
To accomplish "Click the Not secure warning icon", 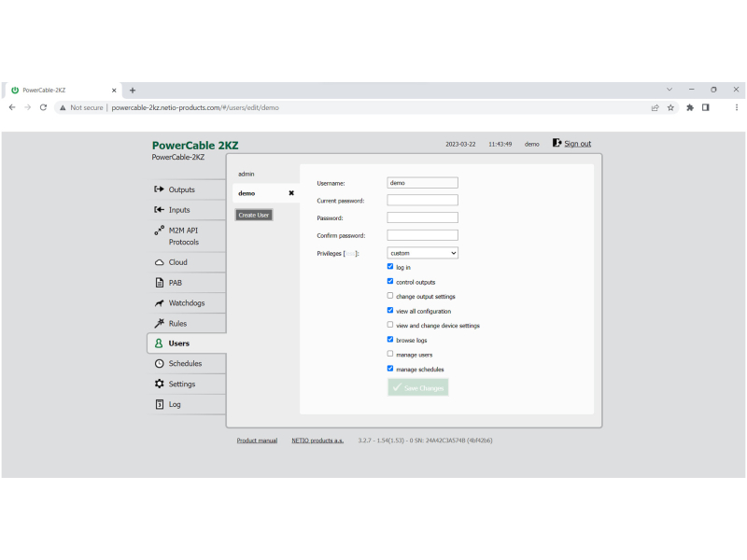I will 63,107.
